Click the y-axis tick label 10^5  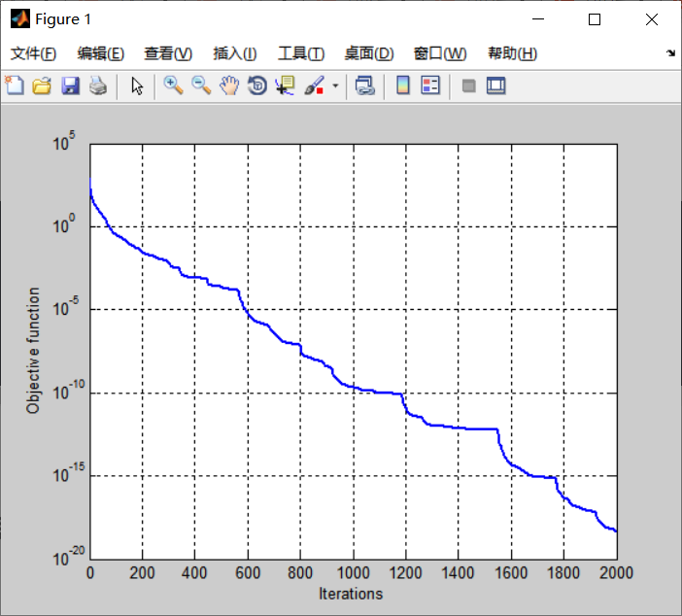[64, 142]
